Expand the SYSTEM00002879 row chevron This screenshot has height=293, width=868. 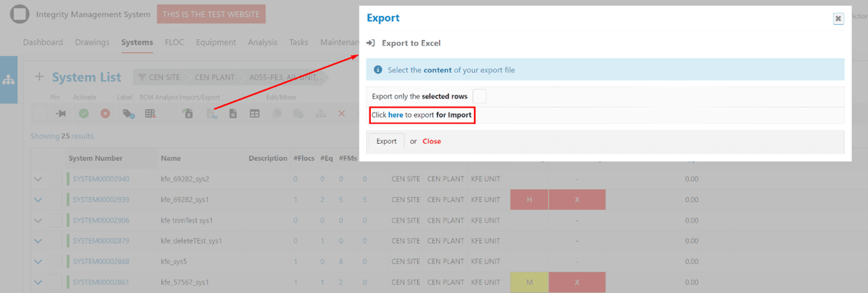(x=38, y=241)
